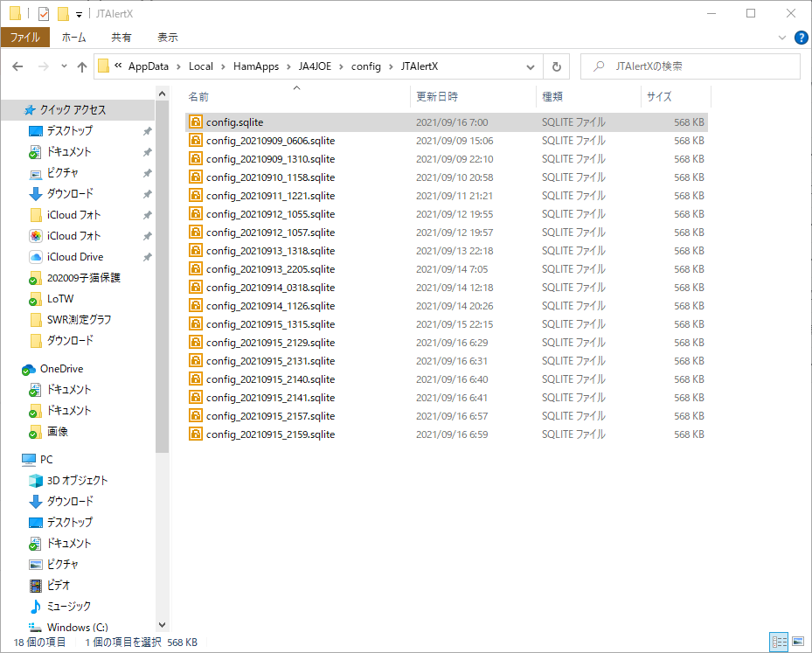
Task: Click the JA4JOE breadcrumb segment
Action: coord(315,66)
